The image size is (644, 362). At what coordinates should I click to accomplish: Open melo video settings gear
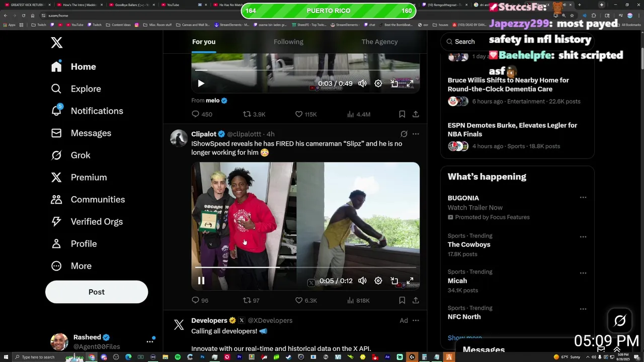tap(378, 83)
